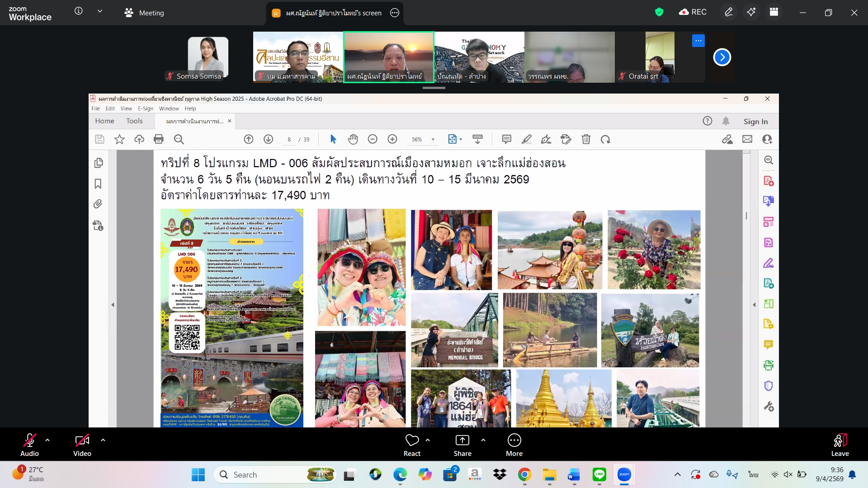The width and height of the screenshot is (868, 488).
Task: Click the zoom in plus icon
Action: coord(392,139)
